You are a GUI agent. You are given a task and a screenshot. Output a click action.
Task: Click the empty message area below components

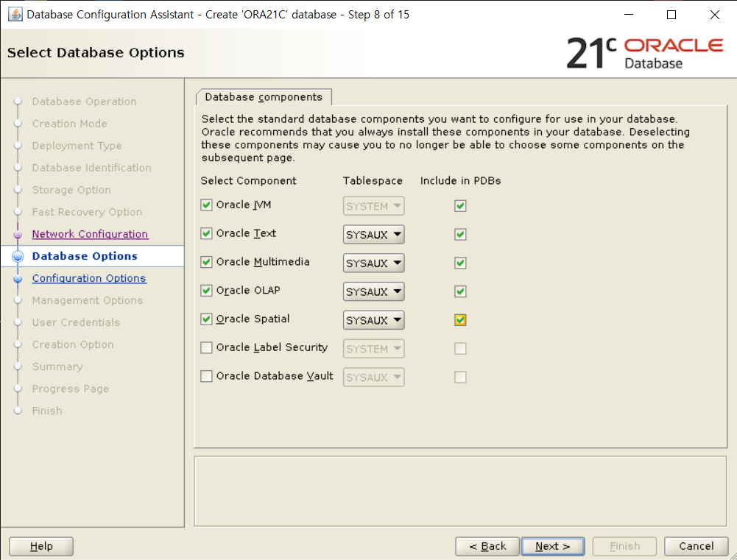[x=460, y=492]
